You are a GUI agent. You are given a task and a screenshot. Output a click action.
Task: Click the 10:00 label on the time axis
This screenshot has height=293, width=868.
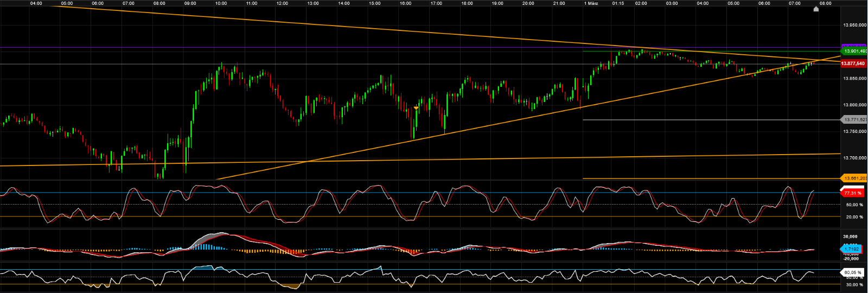tap(221, 3)
